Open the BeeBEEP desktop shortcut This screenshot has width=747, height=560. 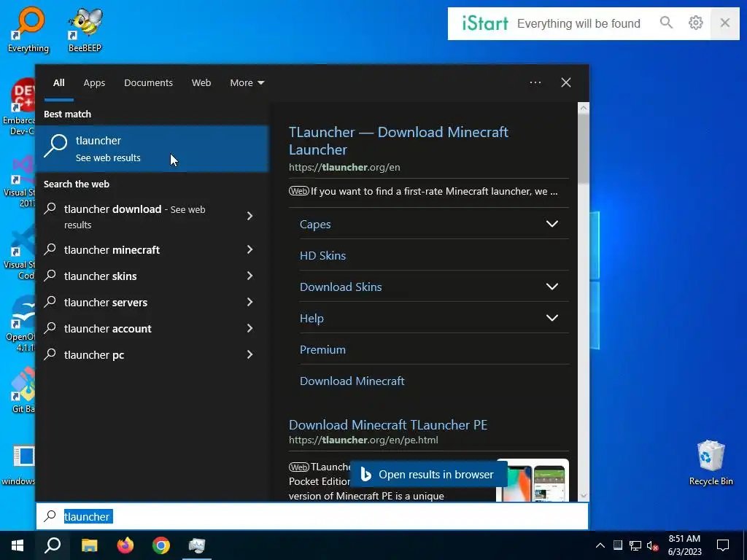[85, 29]
